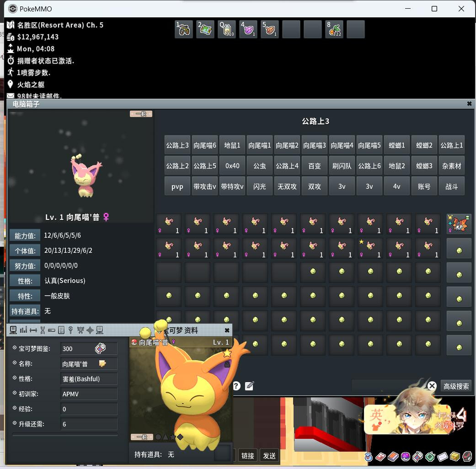Click the box note edit icon
Viewport: 476px width, 469px height.
pyautogui.click(x=249, y=386)
